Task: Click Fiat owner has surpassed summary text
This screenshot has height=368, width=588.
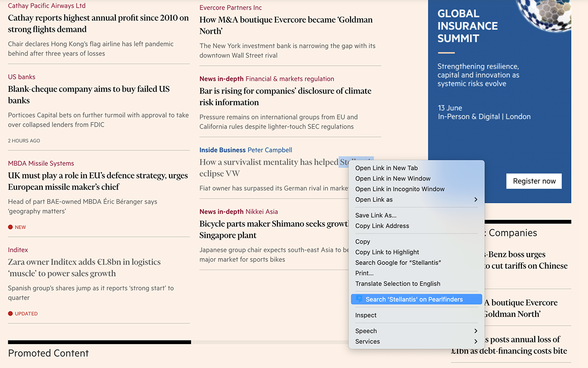Action: pos(274,188)
